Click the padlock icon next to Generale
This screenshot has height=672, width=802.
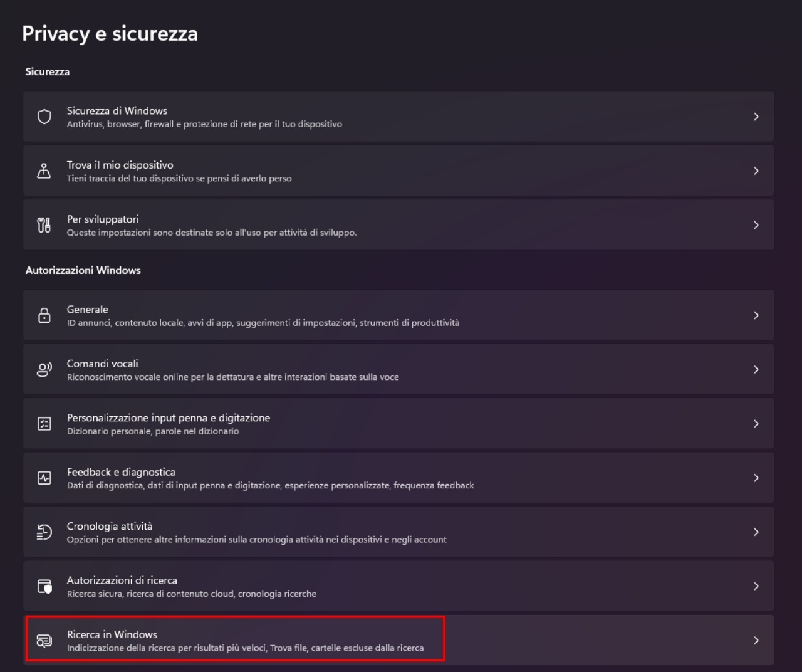44,315
